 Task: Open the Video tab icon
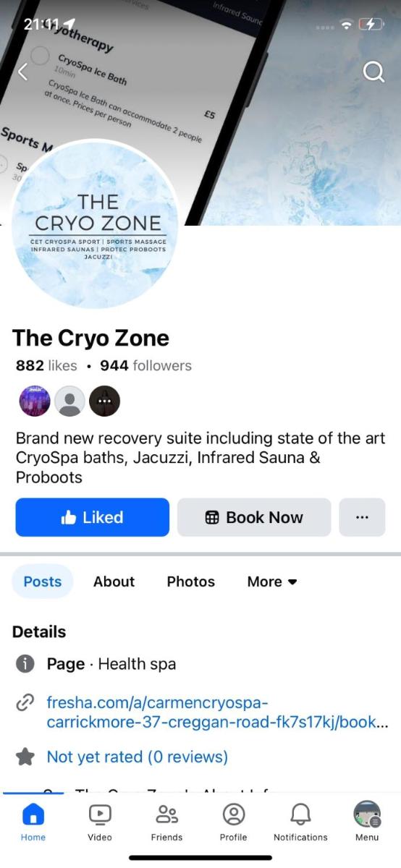pos(100,814)
